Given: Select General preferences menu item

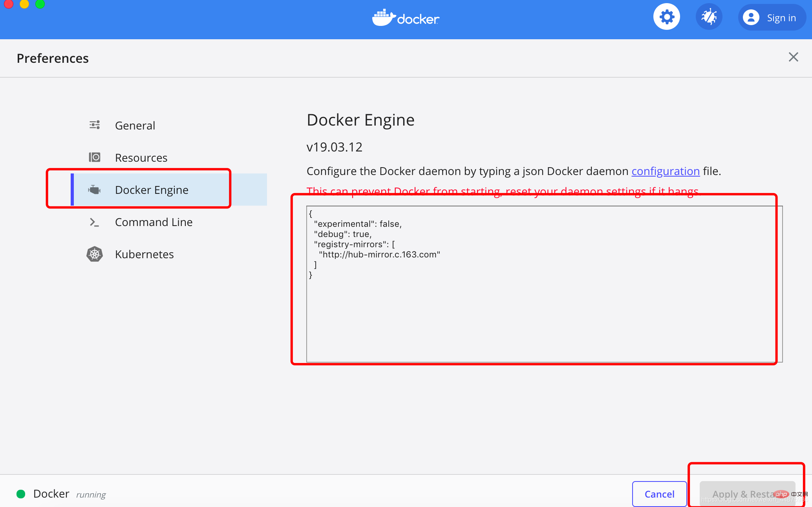Looking at the screenshot, I should click(135, 125).
